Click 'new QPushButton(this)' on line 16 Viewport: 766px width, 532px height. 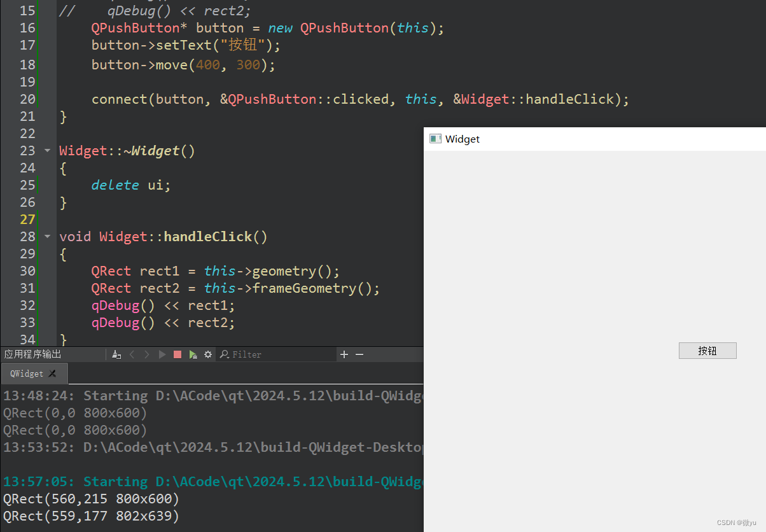click(352, 28)
